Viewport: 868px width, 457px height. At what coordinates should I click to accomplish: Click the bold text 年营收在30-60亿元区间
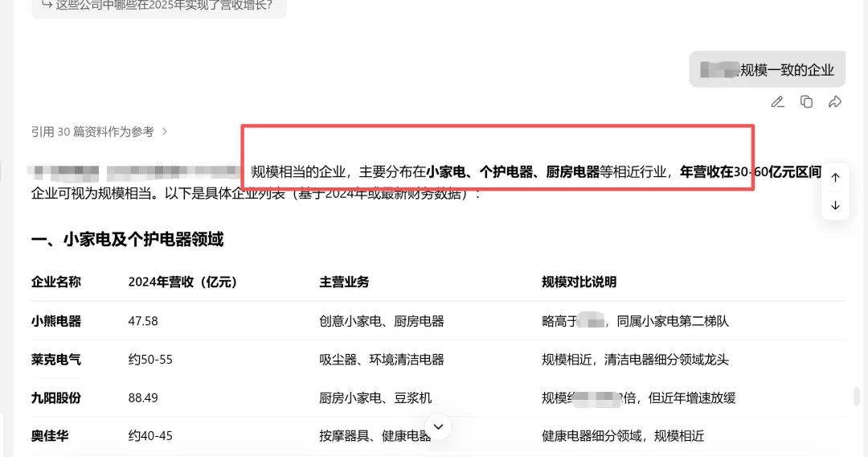pyautogui.click(x=751, y=172)
